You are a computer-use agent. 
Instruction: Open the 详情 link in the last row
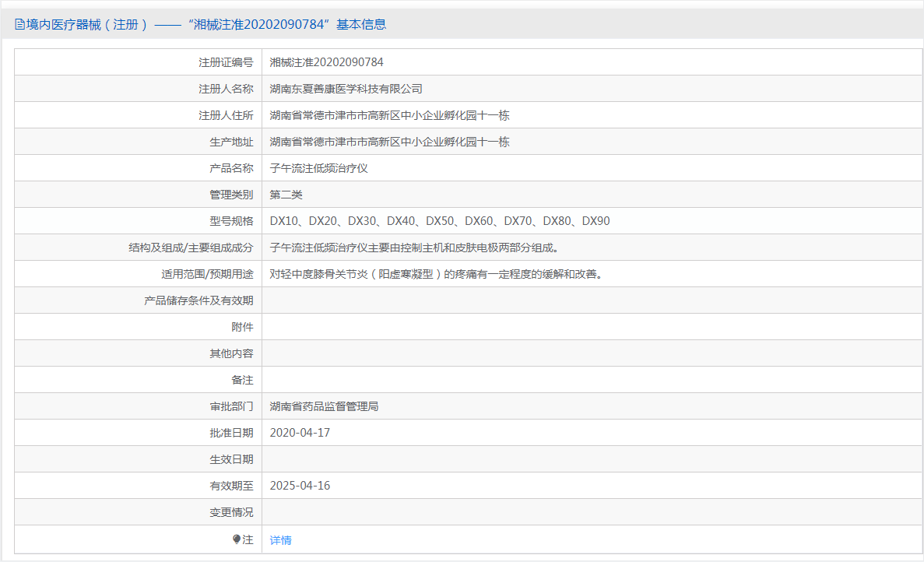click(x=280, y=539)
